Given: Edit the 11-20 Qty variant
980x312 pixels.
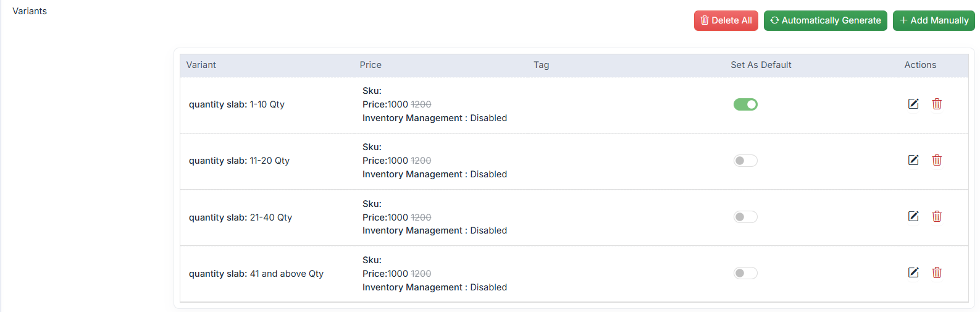Looking at the screenshot, I should tap(913, 160).
